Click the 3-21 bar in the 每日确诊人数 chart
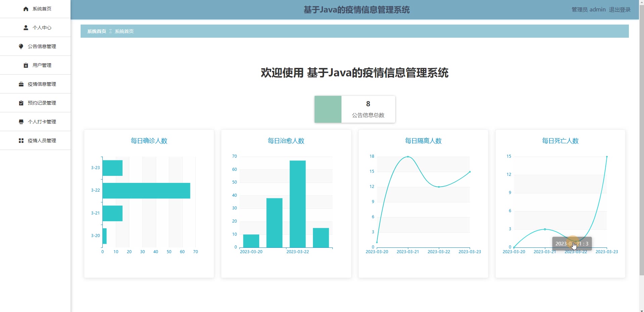Screen dimensions: 644x312 click(x=112, y=213)
